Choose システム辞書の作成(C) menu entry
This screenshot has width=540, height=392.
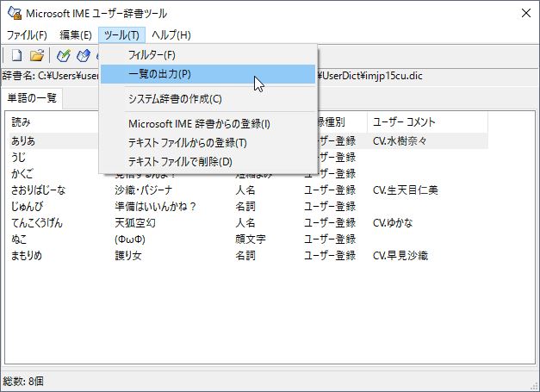tap(208, 99)
